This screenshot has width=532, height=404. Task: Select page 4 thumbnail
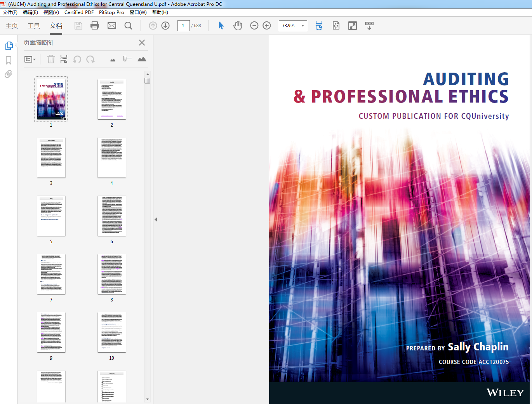(112, 158)
